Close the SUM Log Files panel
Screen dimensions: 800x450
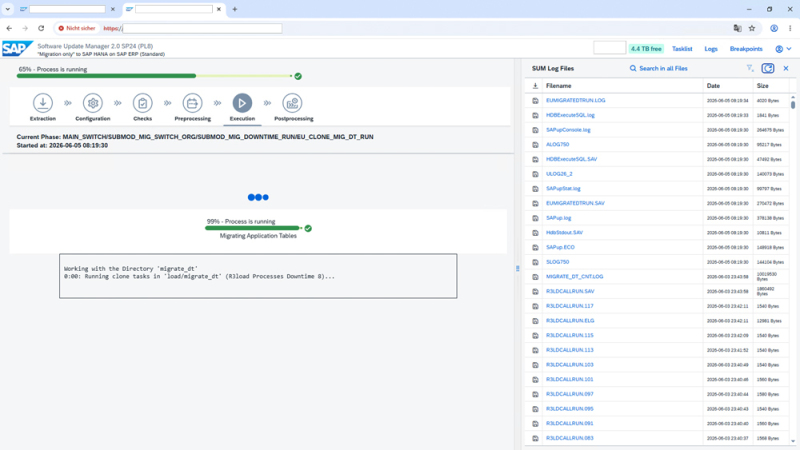(x=786, y=68)
